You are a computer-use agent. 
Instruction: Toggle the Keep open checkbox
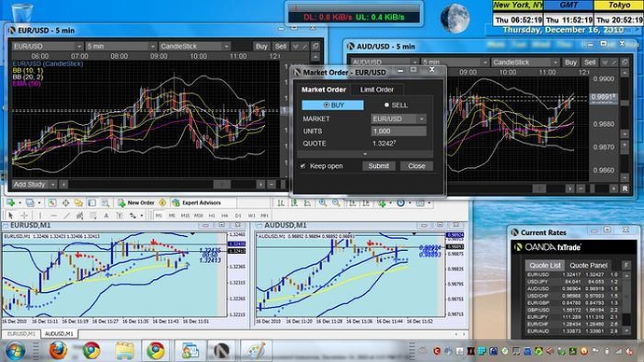(x=302, y=166)
